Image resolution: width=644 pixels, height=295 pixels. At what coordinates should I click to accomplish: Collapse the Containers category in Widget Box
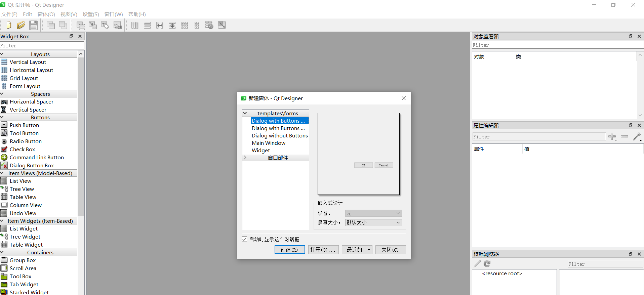[2, 252]
